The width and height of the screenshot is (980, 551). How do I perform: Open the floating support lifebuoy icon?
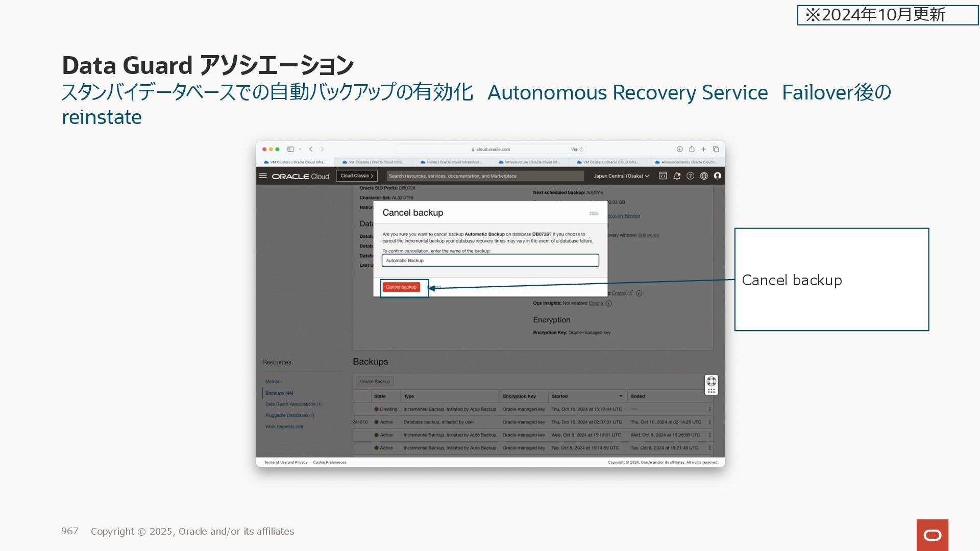tap(711, 382)
